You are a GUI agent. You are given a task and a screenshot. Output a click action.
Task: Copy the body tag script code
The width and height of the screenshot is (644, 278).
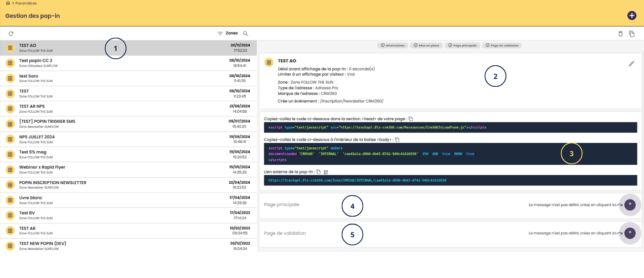point(397,139)
